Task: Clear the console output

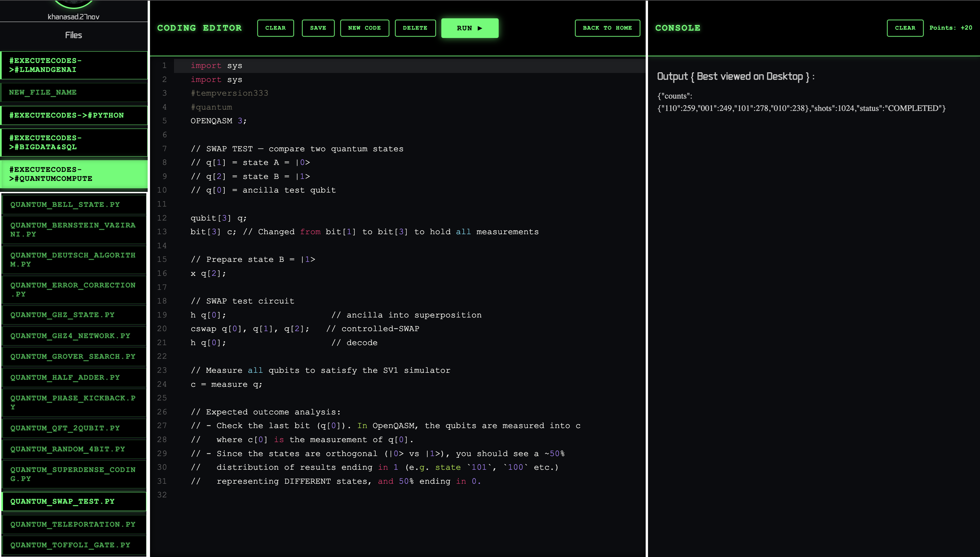Action: [905, 28]
